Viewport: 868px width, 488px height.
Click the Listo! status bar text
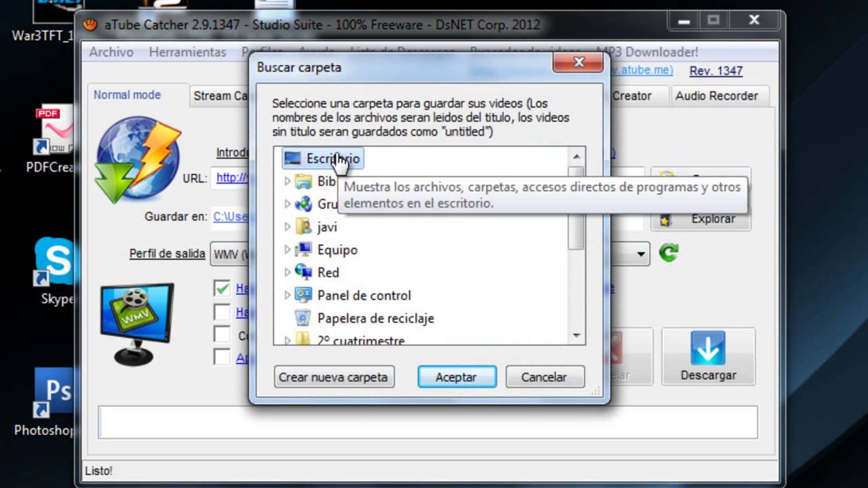[99, 470]
